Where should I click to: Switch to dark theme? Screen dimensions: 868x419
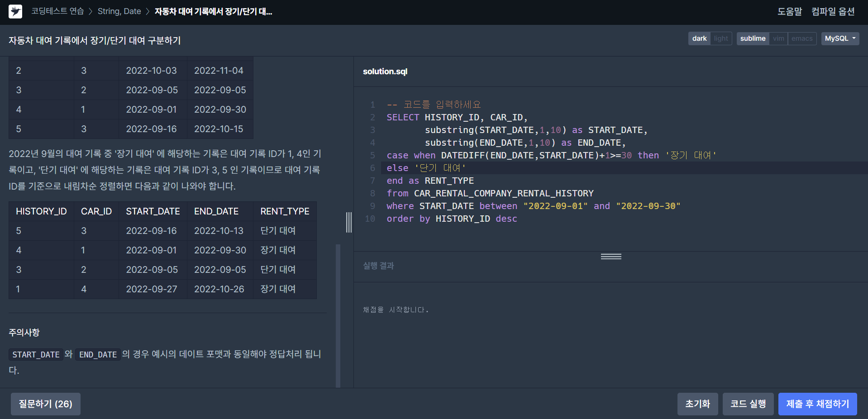699,38
